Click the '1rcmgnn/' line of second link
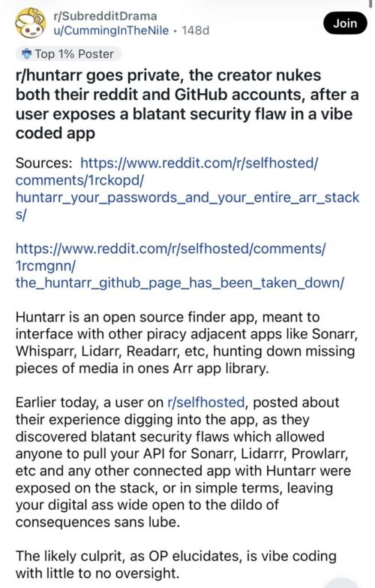The image size is (375, 588). point(45,266)
